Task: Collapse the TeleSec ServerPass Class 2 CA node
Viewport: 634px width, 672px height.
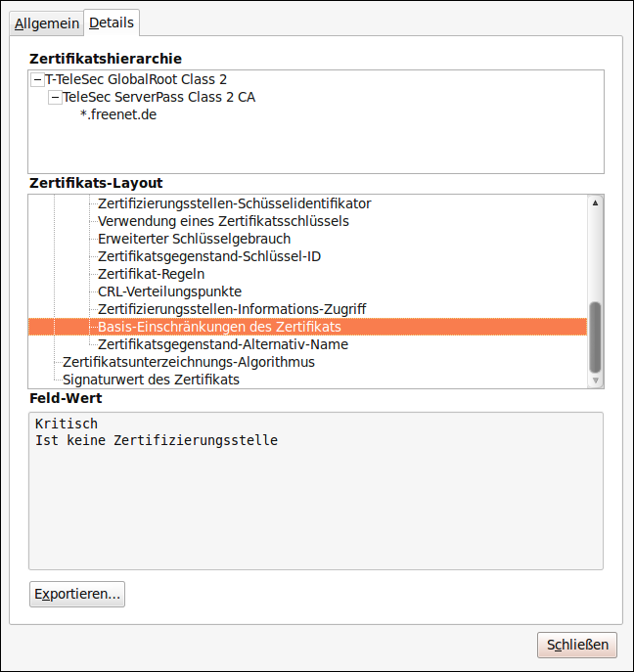Action: [x=55, y=97]
